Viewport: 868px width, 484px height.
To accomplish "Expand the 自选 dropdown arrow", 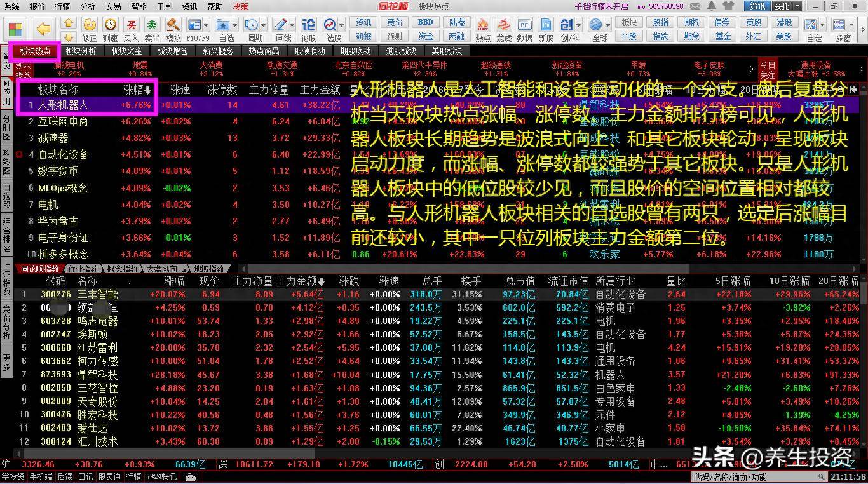I will point(234,25).
